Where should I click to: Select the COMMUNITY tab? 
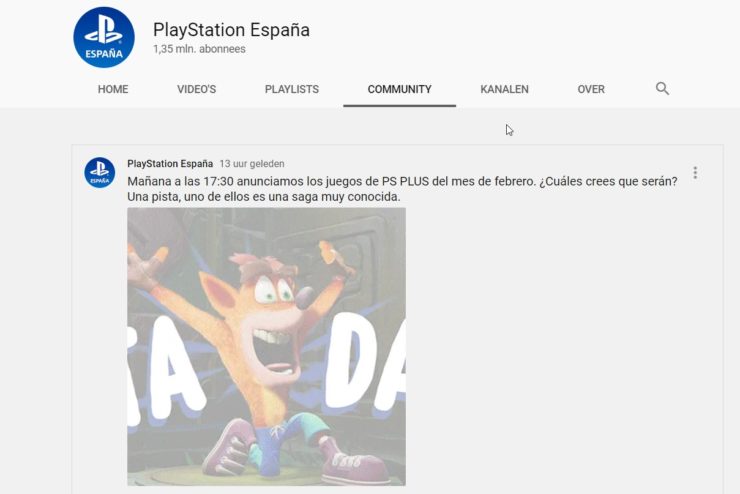[399, 89]
